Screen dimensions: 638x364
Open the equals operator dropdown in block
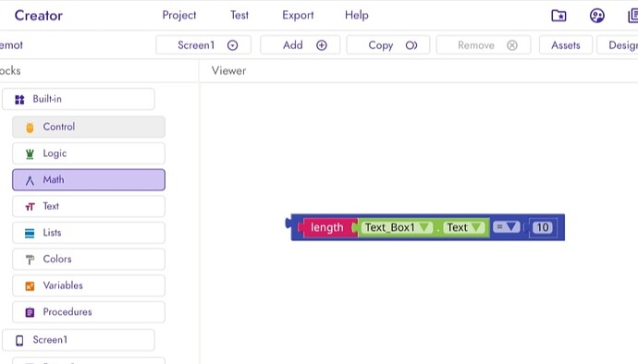[506, 227]
